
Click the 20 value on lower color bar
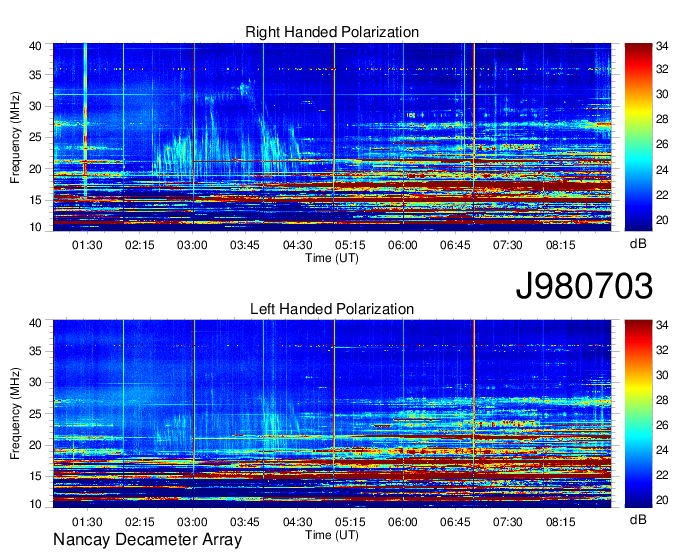[662, 500]
